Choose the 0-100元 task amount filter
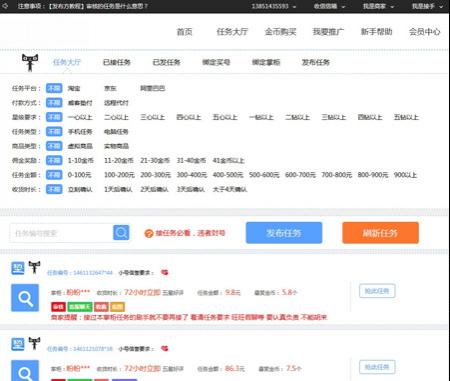450x381 pixels. [x=79, y=175]
